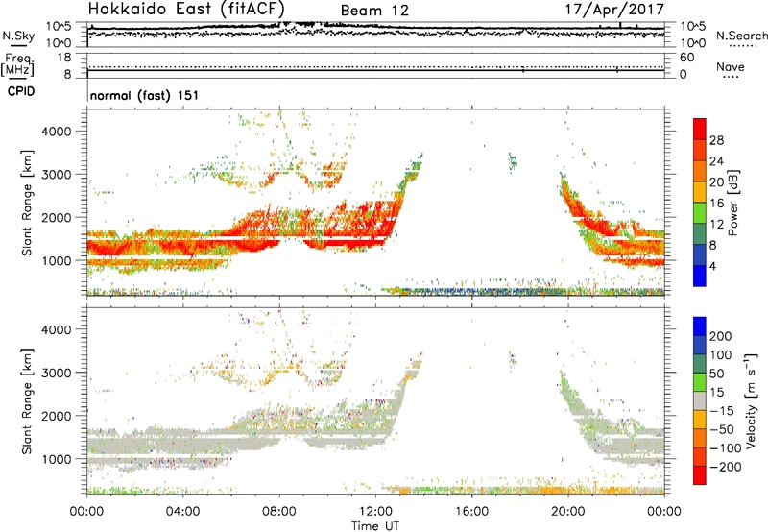Select the 'Velocity [m s-1]' colorbar title
This screenshot has width=768, height=532.
coord(751,400)
